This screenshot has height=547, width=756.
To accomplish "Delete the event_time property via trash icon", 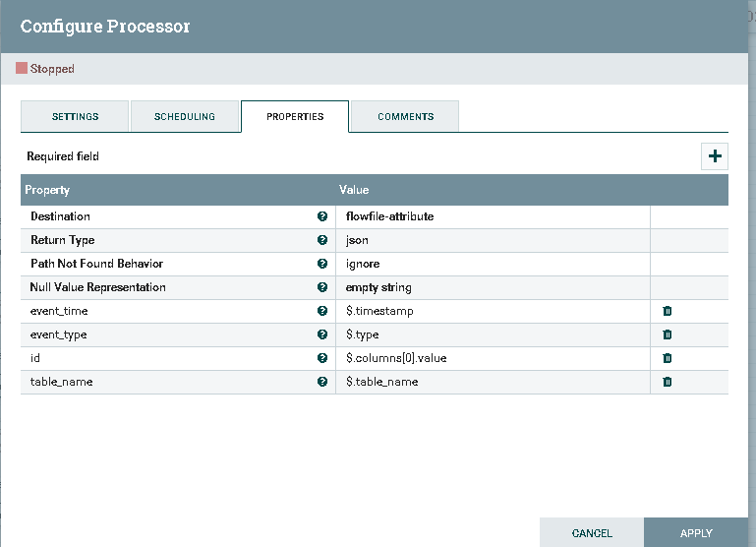I will coord(668,311).
